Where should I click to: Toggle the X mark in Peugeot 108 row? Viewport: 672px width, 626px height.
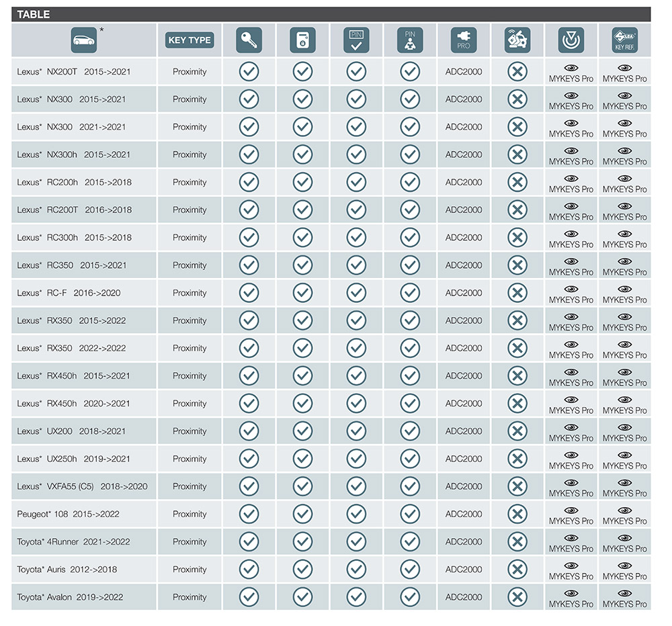tap(517, 514)
